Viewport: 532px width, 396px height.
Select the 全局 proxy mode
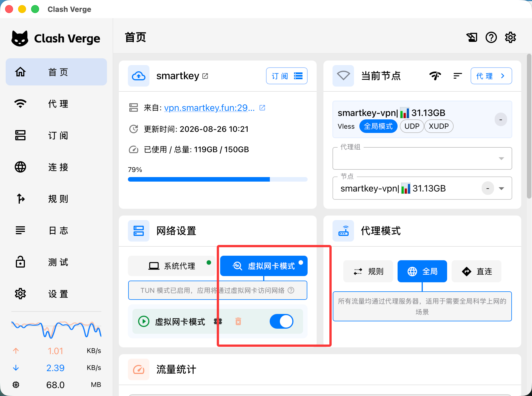[x=422, y=271]
